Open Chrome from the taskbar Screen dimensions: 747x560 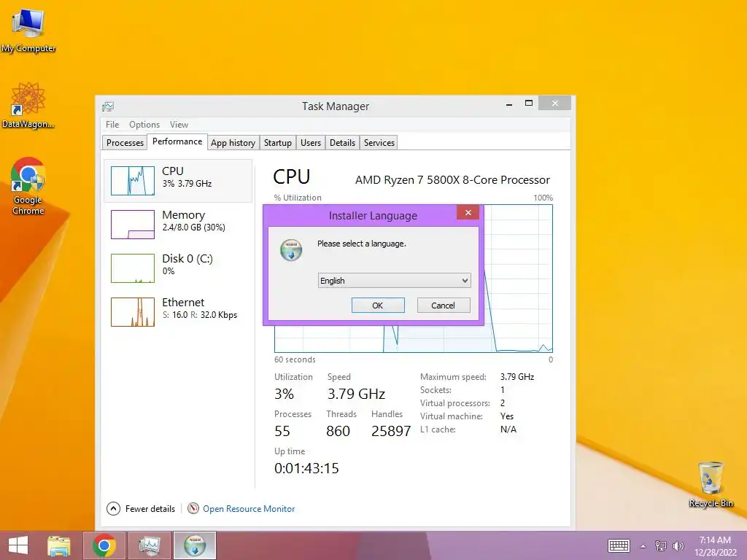(x=104, y=545)
